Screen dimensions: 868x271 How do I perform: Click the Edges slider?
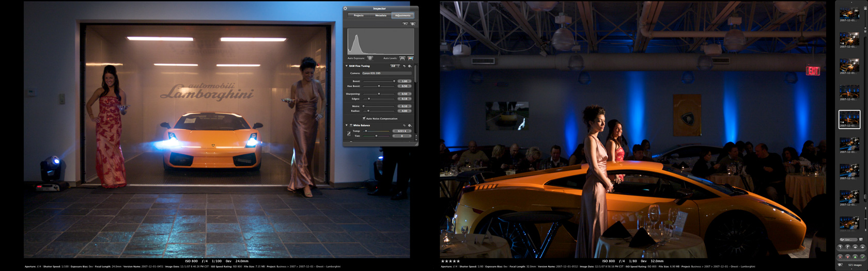click(379, 99)
